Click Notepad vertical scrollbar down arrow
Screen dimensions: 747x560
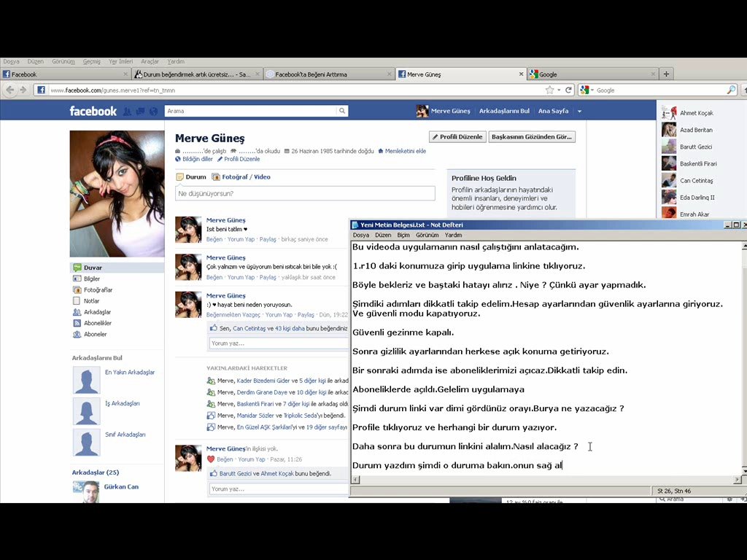coord(743,470)
